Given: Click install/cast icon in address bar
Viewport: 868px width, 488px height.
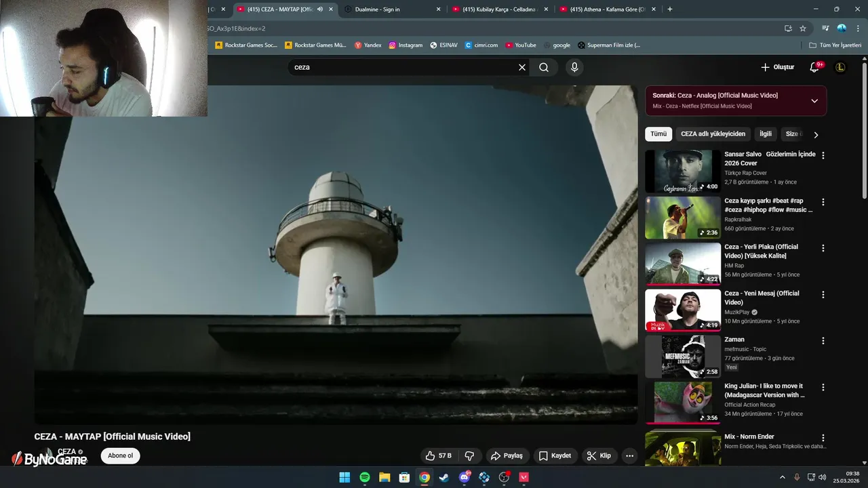Looking at the screenshot, I should point(788,28).
